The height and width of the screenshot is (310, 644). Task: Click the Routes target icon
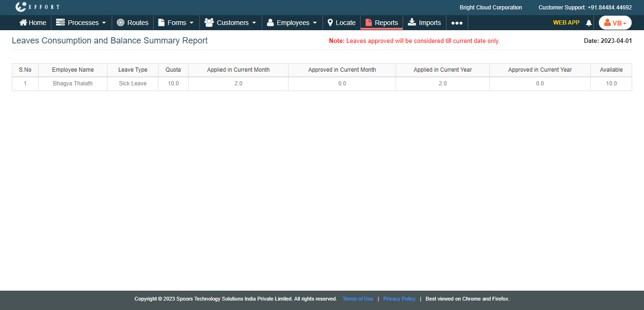click(x=121, y=23)
